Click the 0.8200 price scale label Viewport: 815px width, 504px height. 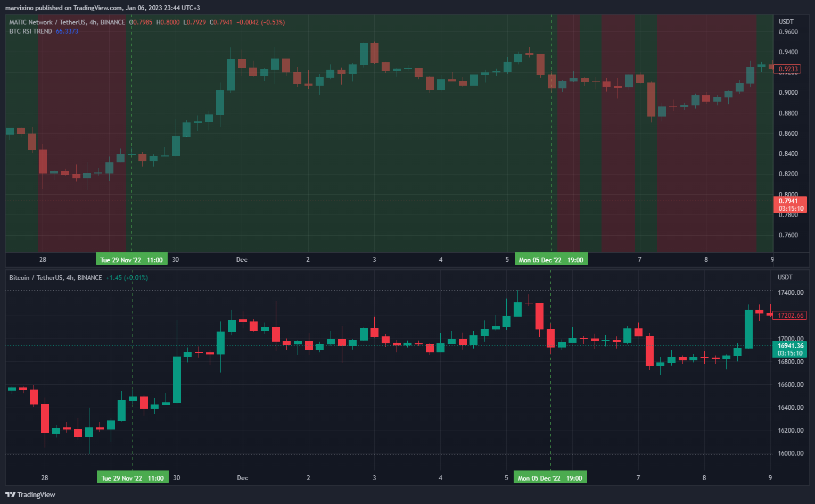click(x=788, y=174)
